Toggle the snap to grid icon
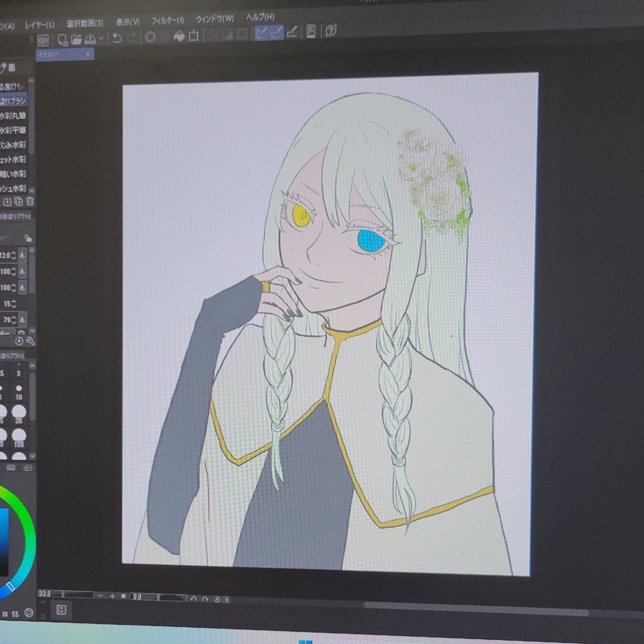 292,31
